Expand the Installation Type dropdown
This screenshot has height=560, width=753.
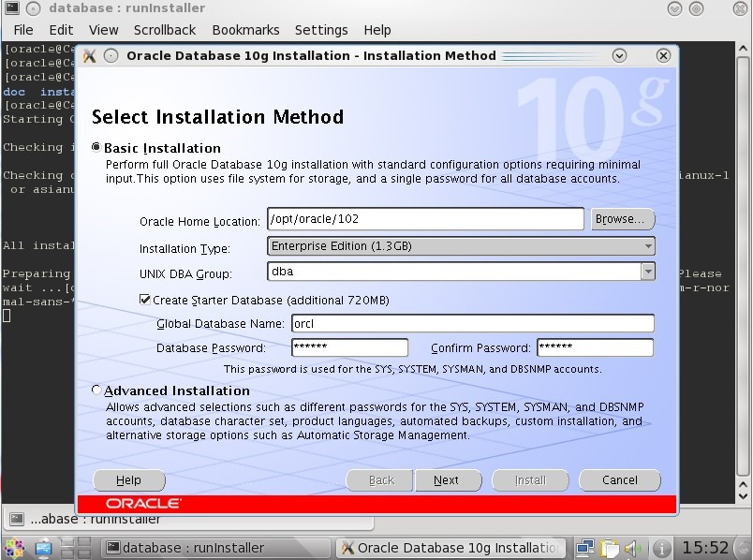pos(648,246)
